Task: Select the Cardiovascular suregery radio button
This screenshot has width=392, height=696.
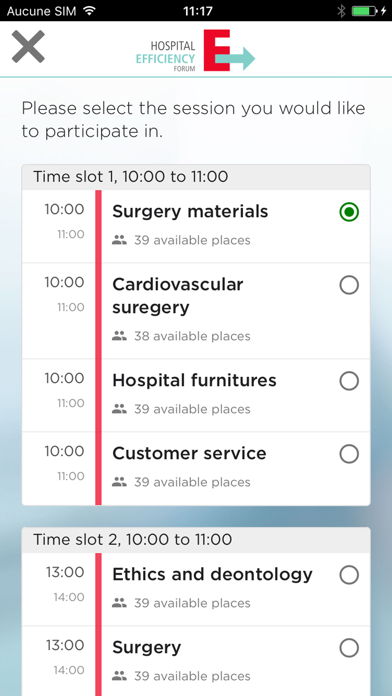Action: point(349,285)
